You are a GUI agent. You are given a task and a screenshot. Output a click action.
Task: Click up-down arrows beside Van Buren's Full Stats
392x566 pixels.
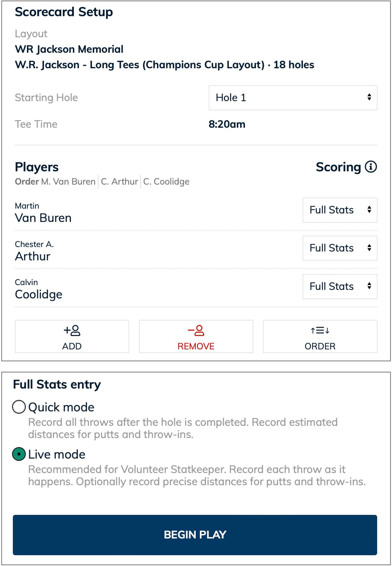pyautogui.click(x=369, y=210)
